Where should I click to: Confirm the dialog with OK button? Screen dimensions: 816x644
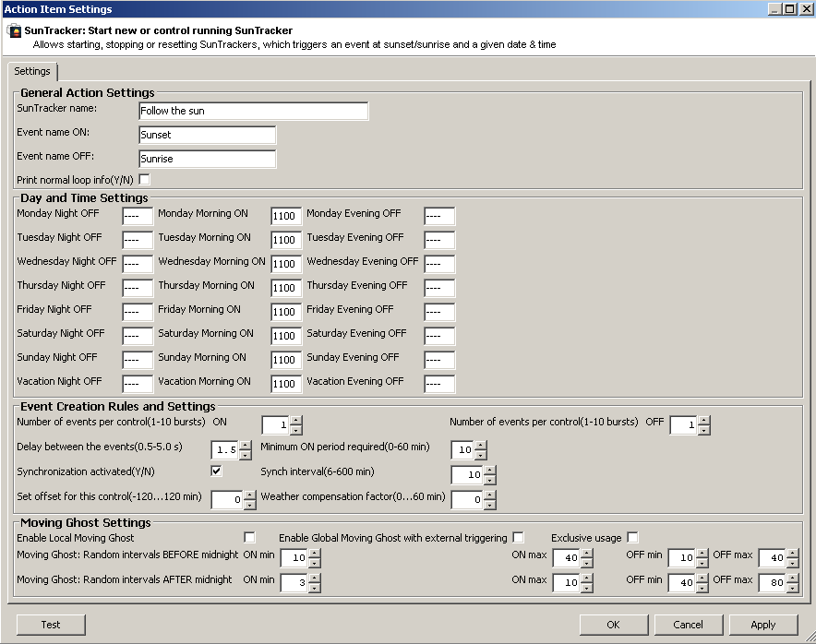pos(614,625)
